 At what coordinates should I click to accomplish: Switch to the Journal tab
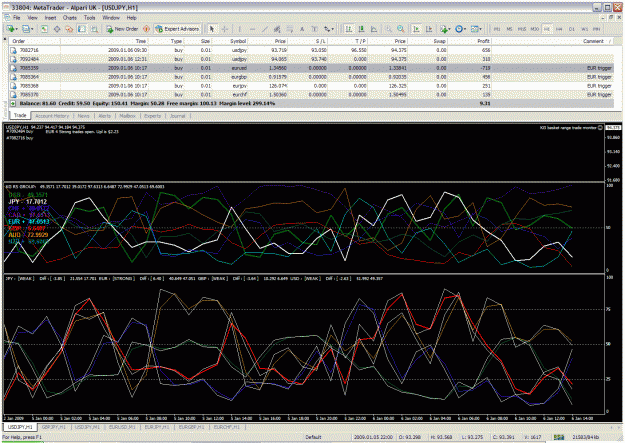click(177, 116)
